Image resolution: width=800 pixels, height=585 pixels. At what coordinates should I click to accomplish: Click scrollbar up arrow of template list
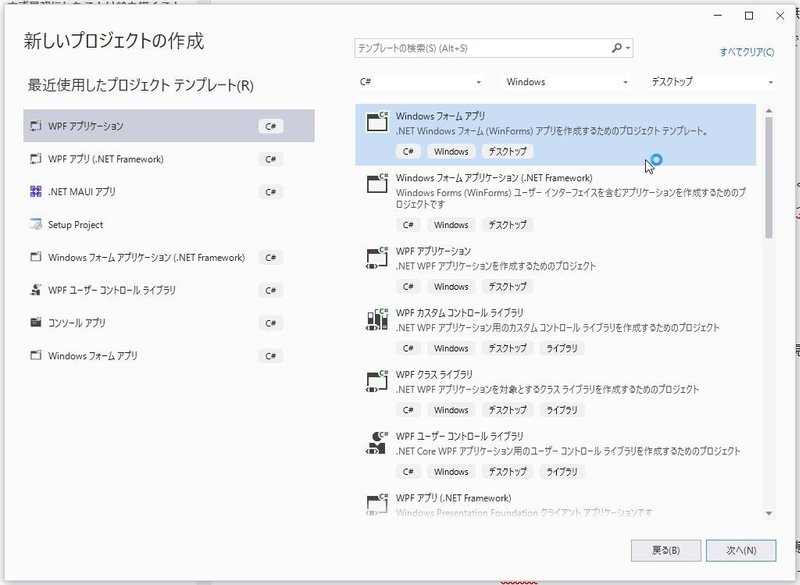pos(769,111)
